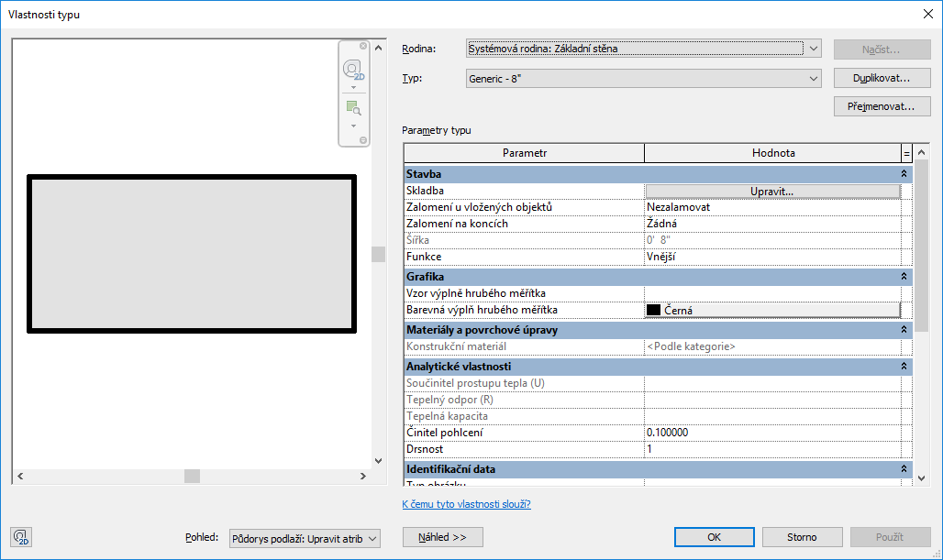The width and height of the screenshot is (943, 560).
Task: Select Barevná výplň hrubého měřítka label
Action: [x=482, y=310]
